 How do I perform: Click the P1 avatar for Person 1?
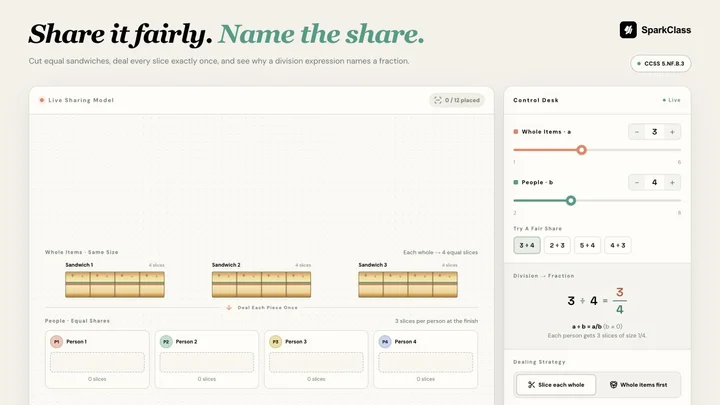tap(56, 342)
